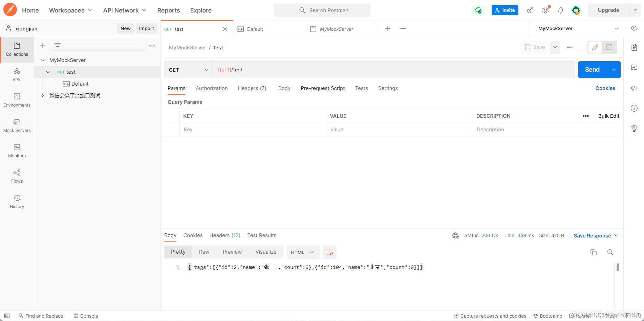Open the capture requests satellite icon
The width and height of the screenshot is (644, 321).
[x=530, y=10]
